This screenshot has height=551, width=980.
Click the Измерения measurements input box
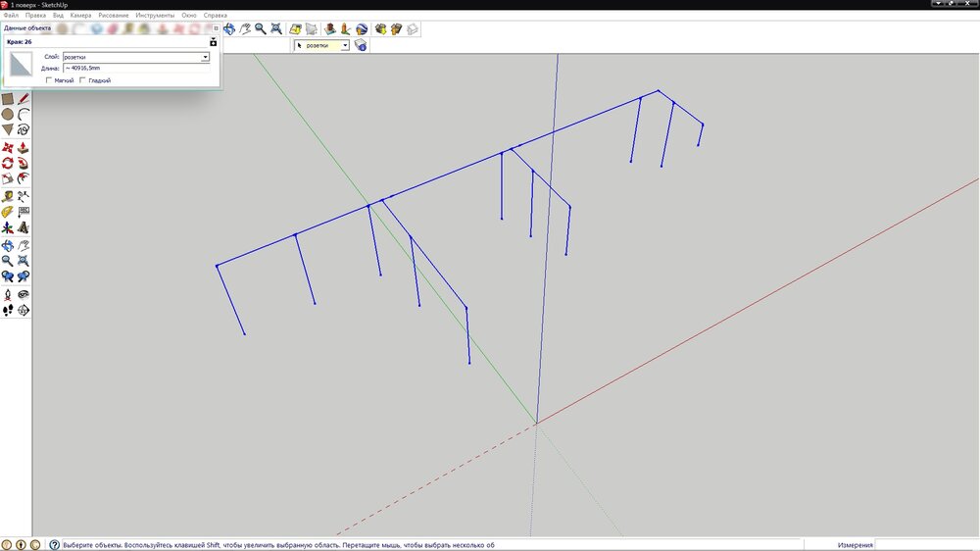coord(926,544)
